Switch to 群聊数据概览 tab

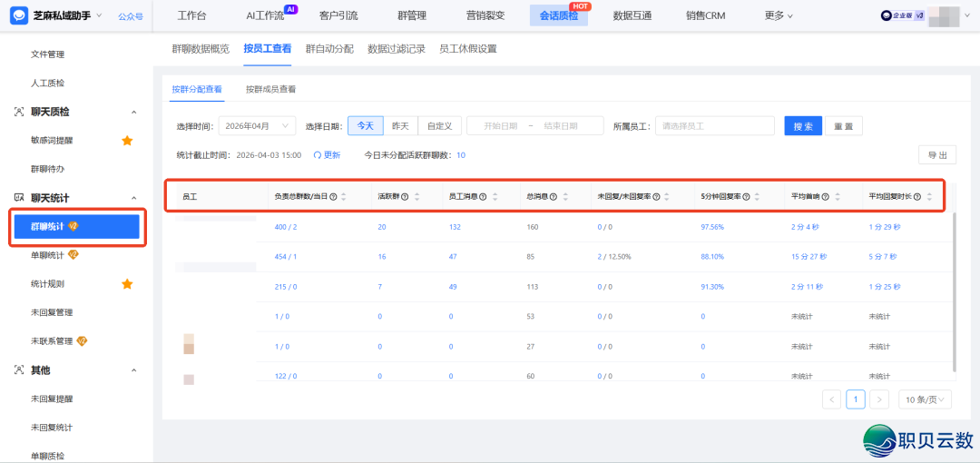point(201,49)
